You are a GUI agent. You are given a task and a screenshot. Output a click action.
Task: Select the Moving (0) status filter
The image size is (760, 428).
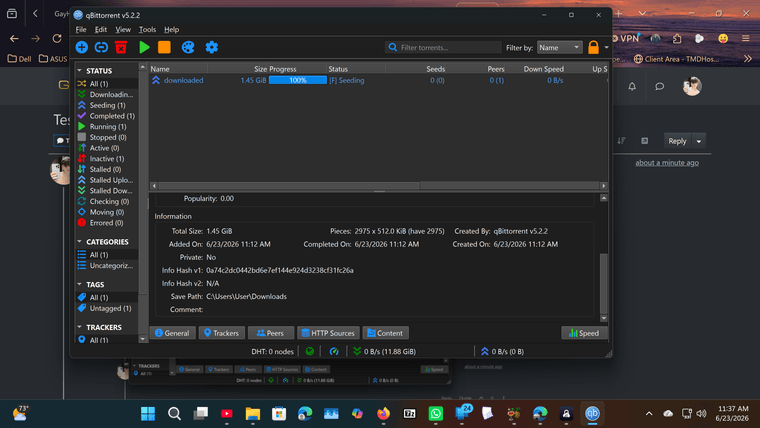[x=107, y=212]
